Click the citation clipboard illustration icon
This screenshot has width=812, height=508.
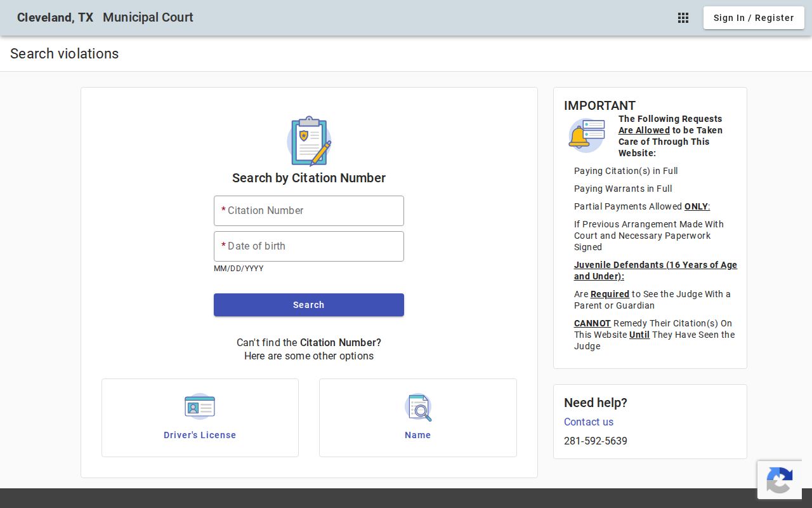click(x=309, y=141)
